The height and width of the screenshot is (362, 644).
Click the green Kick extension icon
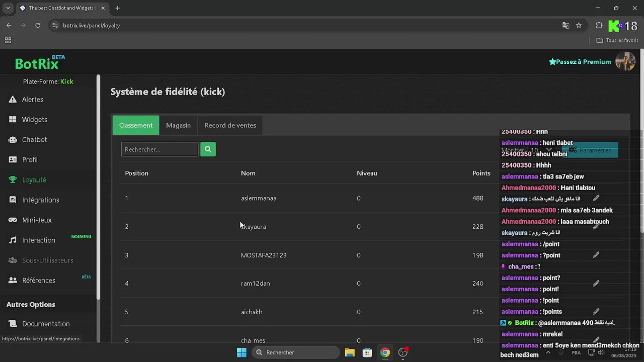point(614,26)
